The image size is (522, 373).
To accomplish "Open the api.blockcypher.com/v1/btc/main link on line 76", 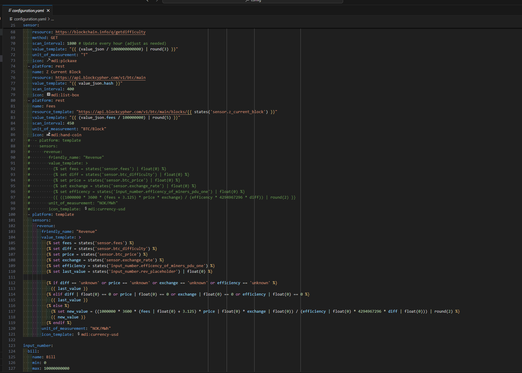I will point(100,78).
